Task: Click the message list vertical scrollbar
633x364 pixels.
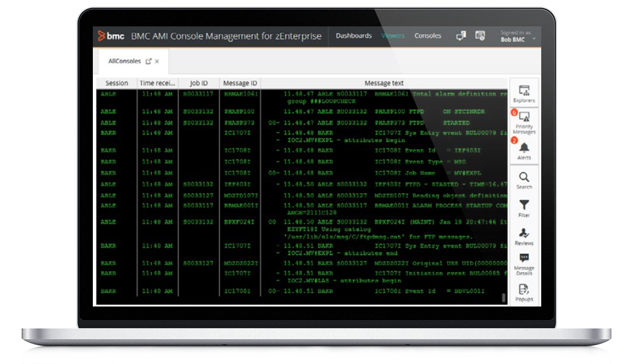Action: [x=504, y=298]
